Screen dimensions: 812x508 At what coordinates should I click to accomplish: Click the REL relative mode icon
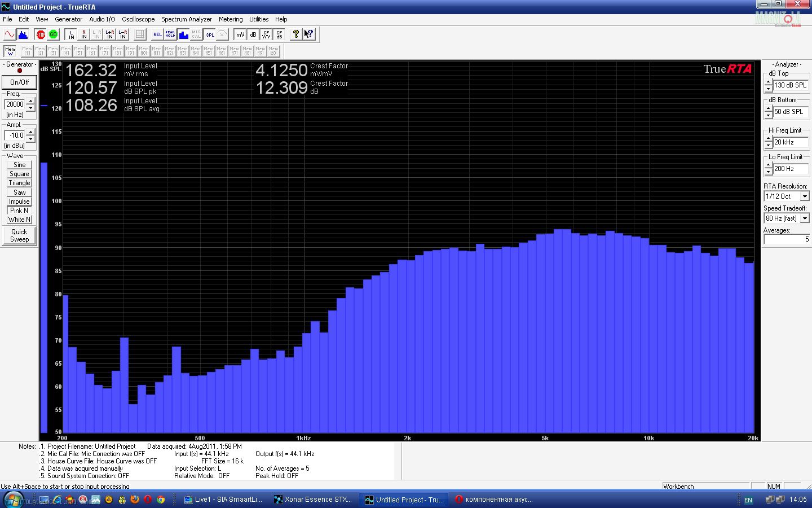tap(157, 34)
